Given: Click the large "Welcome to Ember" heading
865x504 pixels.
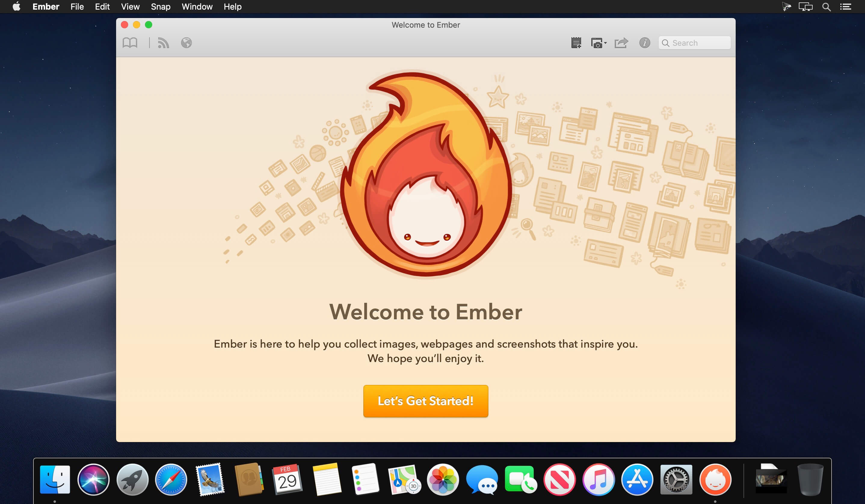Looking at the screenshot, I should click(x=426, y=312).
